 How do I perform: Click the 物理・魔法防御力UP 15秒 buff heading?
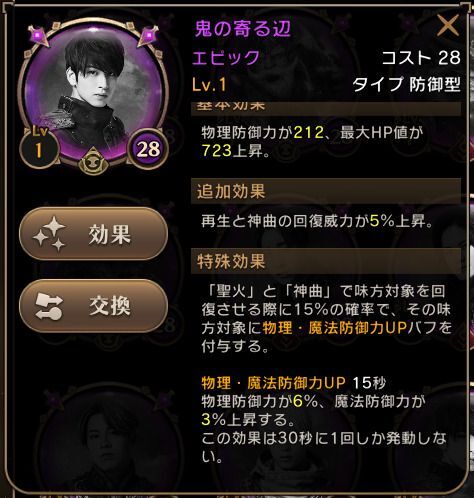(x=294, y=383)
